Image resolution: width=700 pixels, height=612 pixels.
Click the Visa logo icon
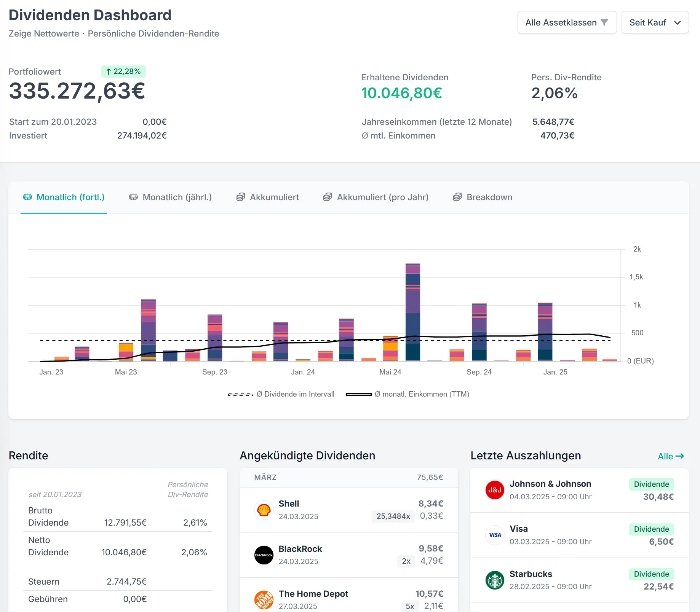click(495, 535)
